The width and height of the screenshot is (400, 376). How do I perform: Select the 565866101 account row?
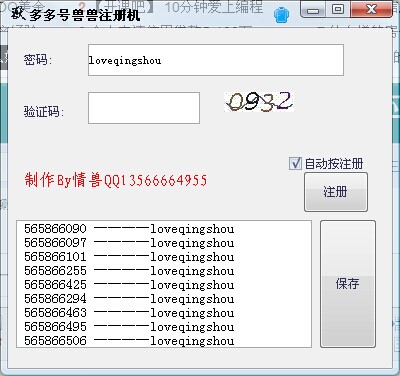pos(129,257)
